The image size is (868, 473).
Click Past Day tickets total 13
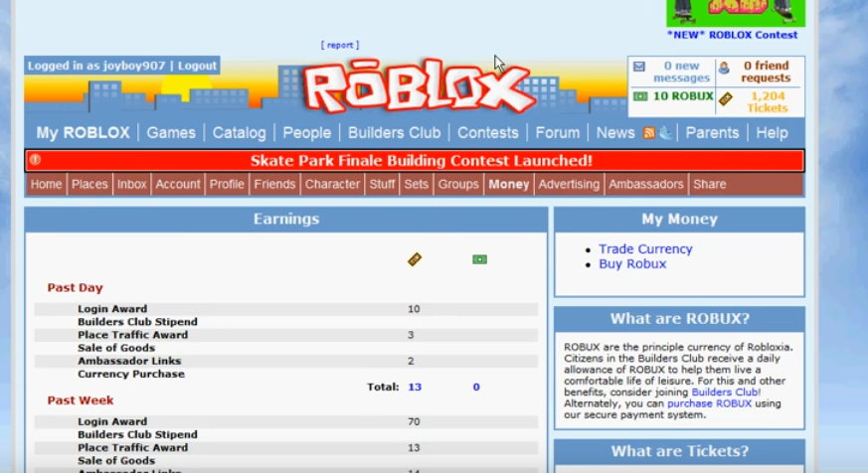415,387
